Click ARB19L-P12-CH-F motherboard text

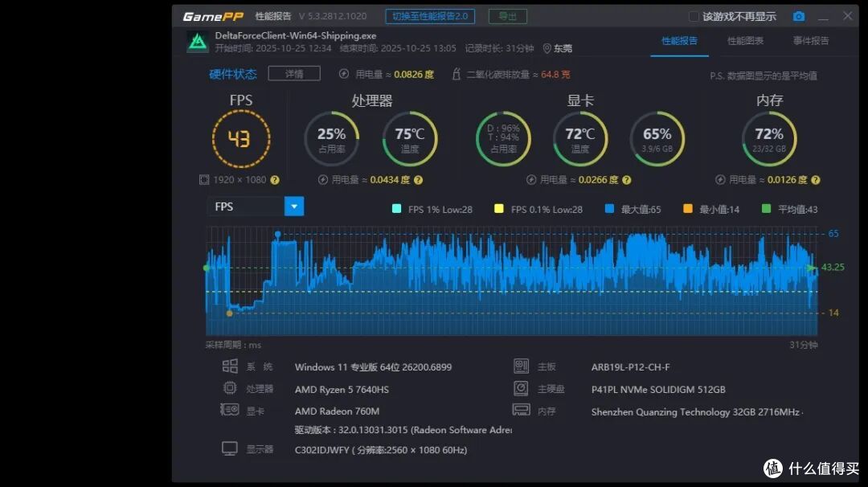631,367
